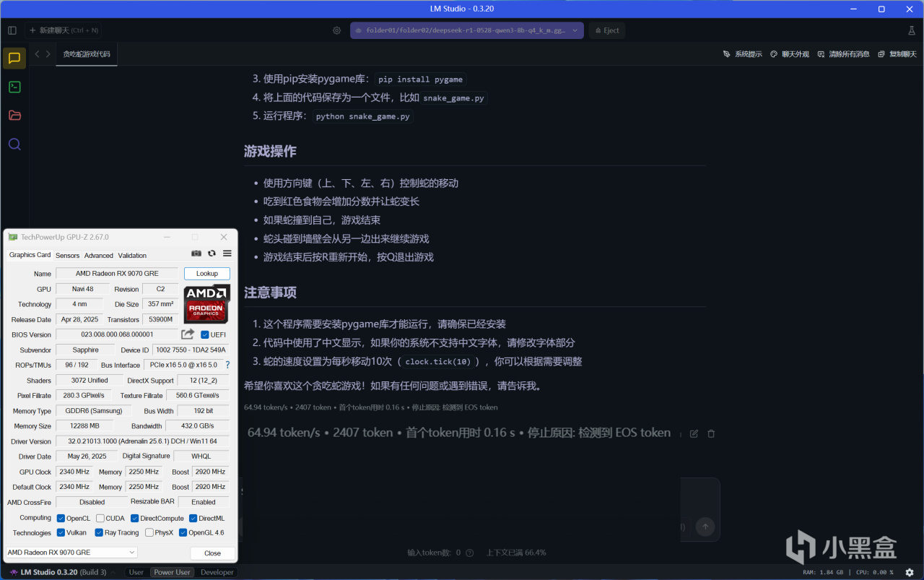Viewport: 924px width, 580px height.
Task: Open the loaded model selector dropdown
Action: point(467,30)
